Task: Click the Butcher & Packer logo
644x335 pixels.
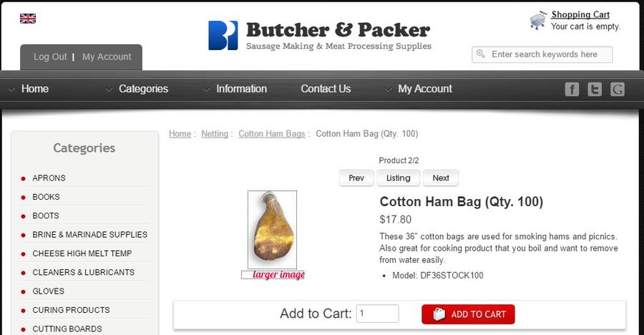Action: point(320,35)
